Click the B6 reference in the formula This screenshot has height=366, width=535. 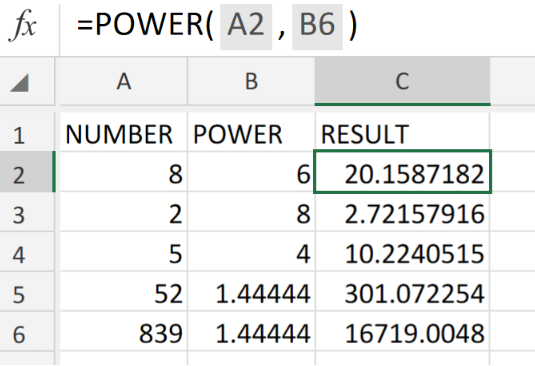tap(317, 26)
